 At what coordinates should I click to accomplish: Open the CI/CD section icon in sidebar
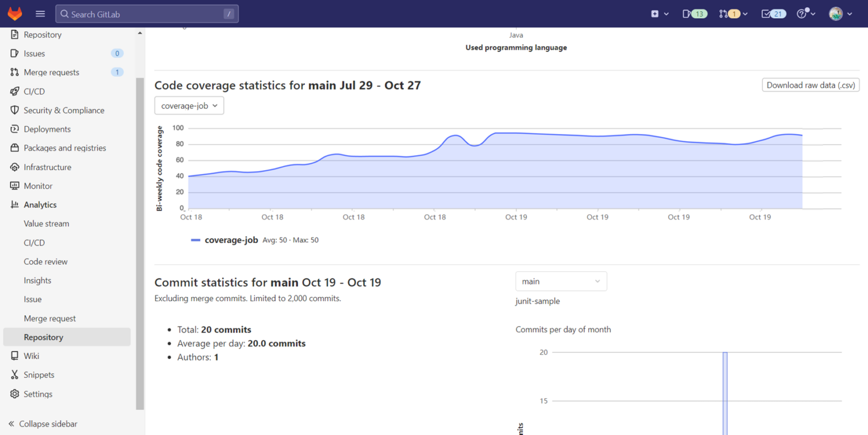[15, 91]
